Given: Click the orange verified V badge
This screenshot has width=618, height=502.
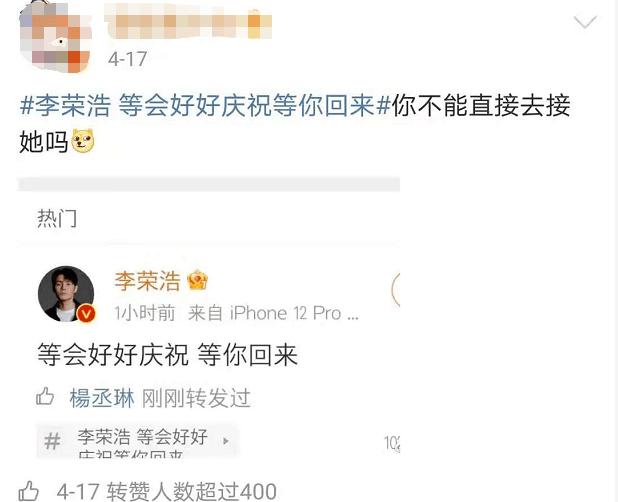Looking at the screenshot, I should 86,314.
